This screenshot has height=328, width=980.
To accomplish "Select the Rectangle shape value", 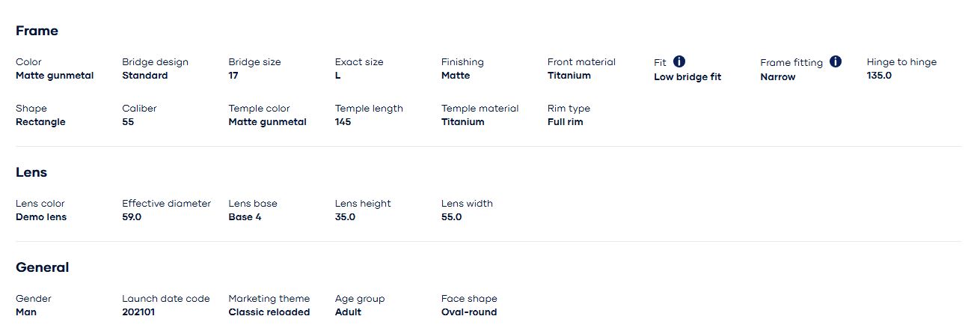I will pyautogui.click(x=40, y=122).
